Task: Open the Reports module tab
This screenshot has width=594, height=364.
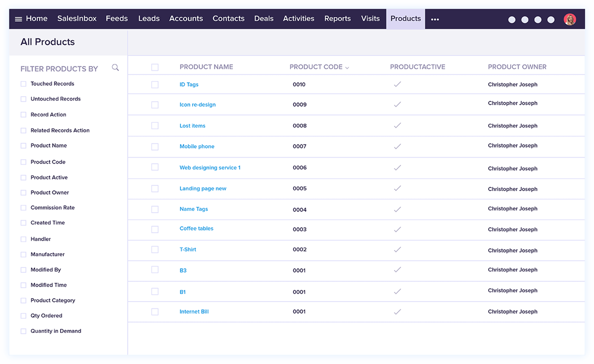Action: pos(337,19)
